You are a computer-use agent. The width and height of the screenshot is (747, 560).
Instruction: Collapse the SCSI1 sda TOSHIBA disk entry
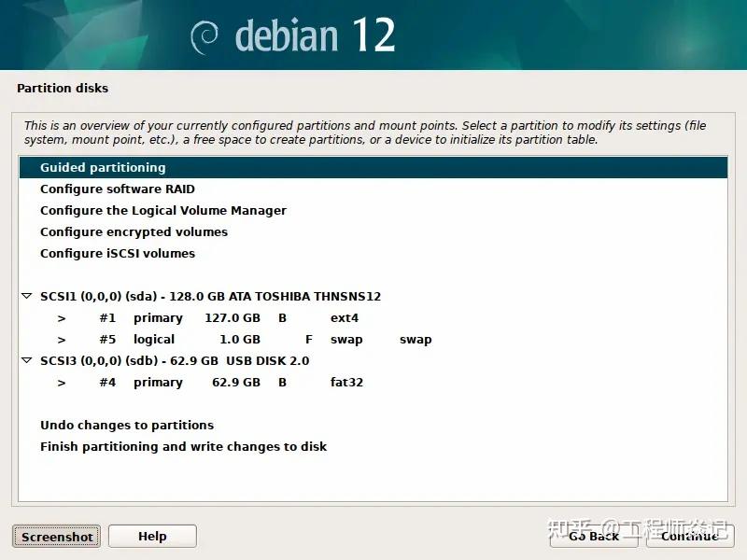(x=26, y=296)
